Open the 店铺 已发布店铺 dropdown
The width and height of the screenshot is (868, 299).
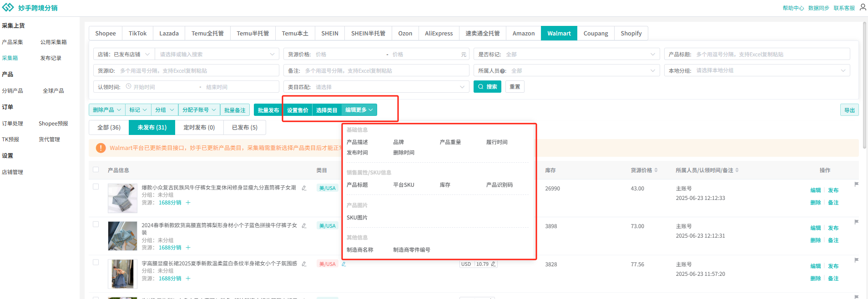pos(124,54)
